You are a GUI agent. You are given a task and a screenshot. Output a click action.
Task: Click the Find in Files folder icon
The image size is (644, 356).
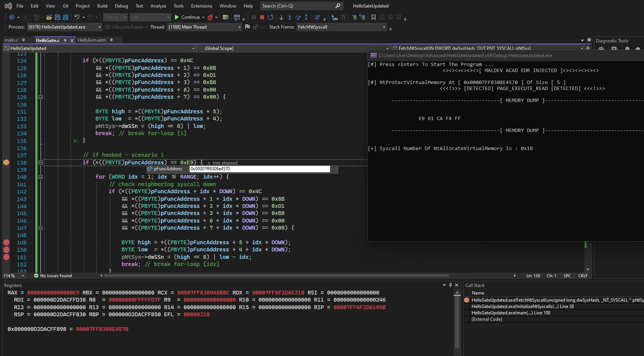coord(226,17)
